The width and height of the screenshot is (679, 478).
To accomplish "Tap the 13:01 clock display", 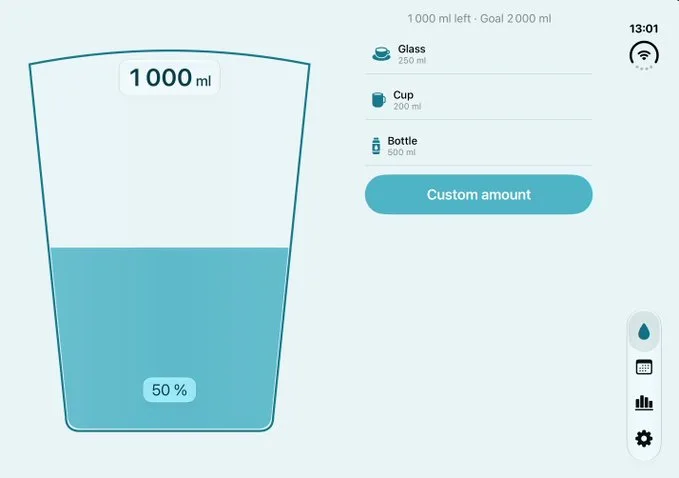I will tap(643, 29).
